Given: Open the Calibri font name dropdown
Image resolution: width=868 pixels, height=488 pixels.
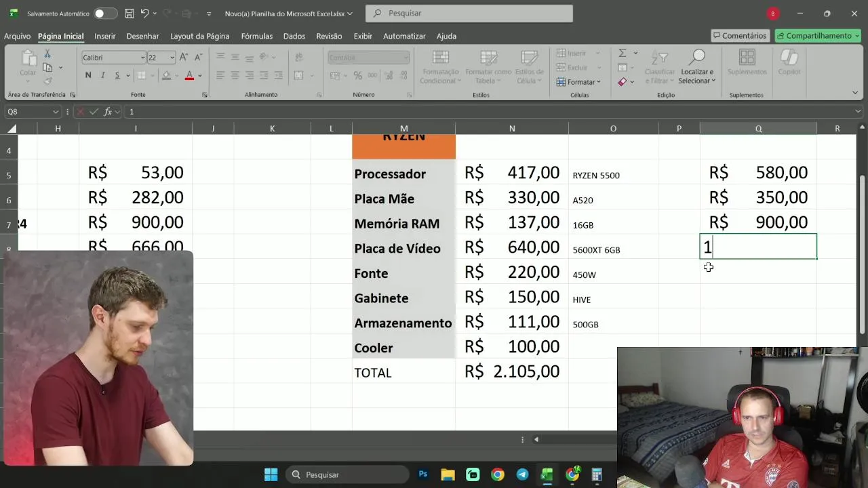Looking at the screenshot, I should click(x=142, y=58).
